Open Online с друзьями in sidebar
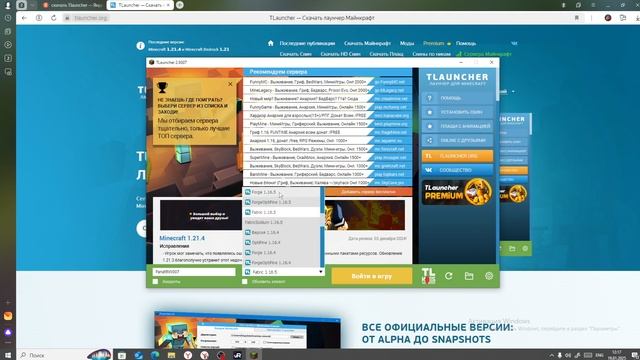Viewport: 640px width, 360px height. (457, 140)
